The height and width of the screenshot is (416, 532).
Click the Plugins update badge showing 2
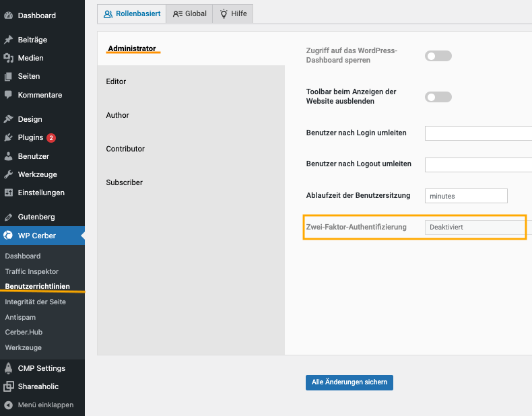[x=51, y=137]
